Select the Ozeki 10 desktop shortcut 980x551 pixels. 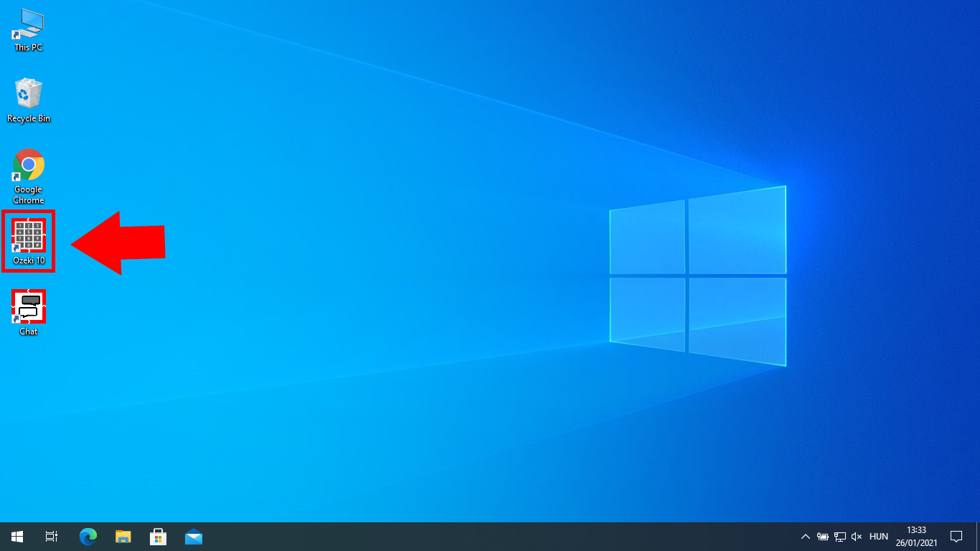pyautogui.click(x=29, y=240)
